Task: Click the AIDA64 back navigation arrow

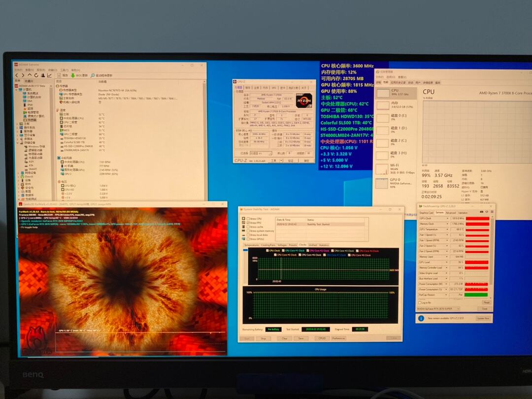Action: pyautogui.click(x=17, y=75)
